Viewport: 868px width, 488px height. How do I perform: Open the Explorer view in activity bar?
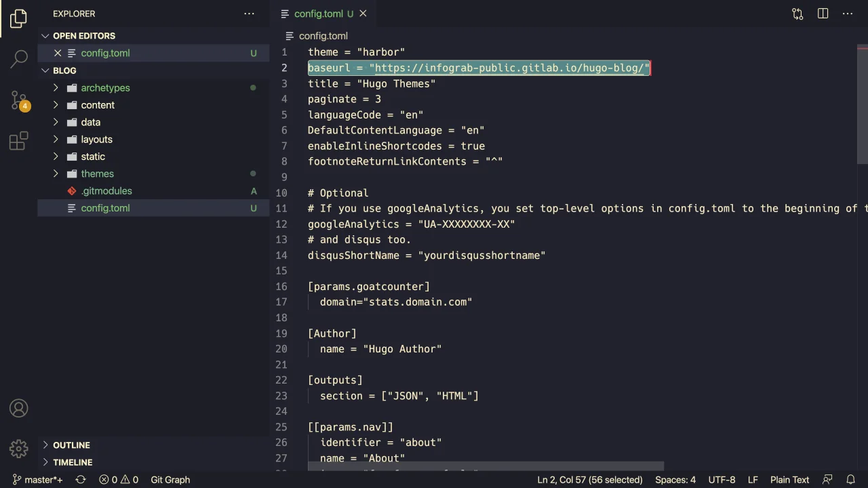[19, 18]
